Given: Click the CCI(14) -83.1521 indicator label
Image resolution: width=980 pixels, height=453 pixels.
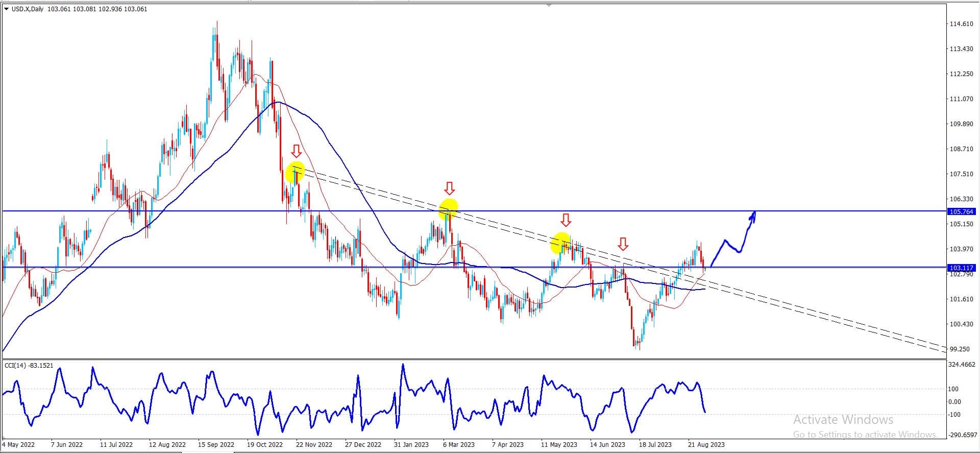Looking at the screenshot, I should tap(29, 366).
